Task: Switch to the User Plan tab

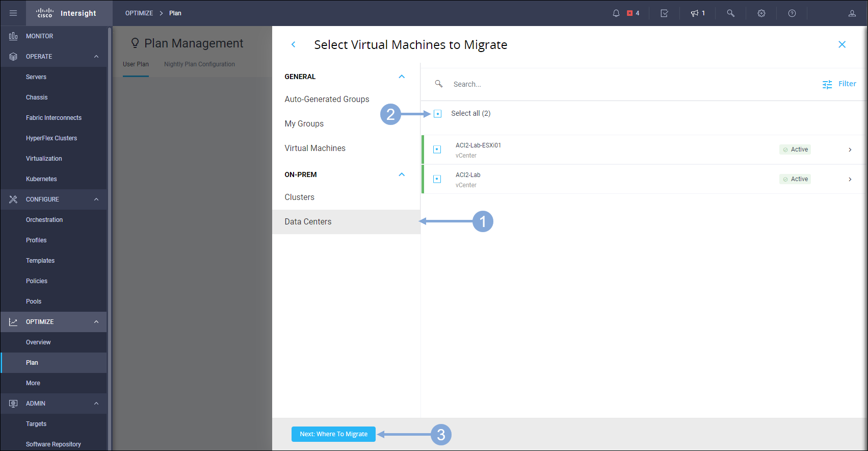Action: (x=136, y=64)
